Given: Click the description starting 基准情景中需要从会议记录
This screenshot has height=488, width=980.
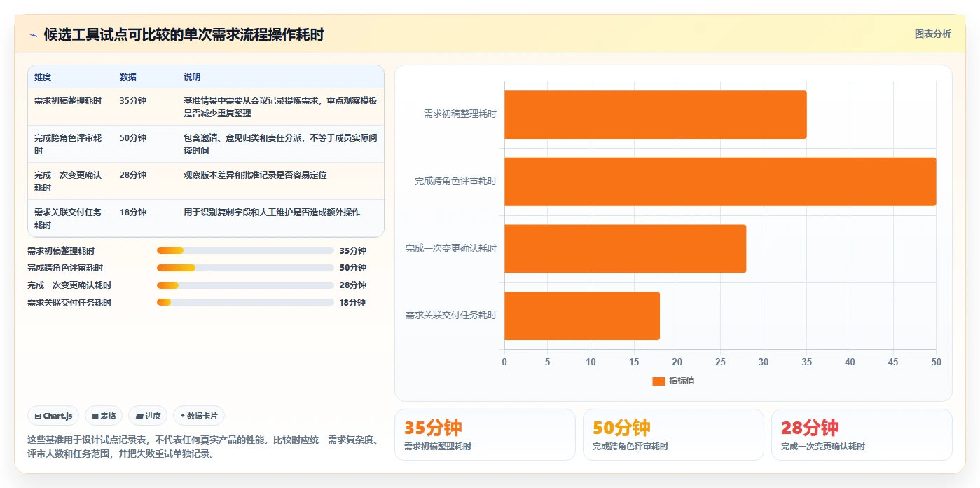Looking at the screenshot, I should pos(280,107).
